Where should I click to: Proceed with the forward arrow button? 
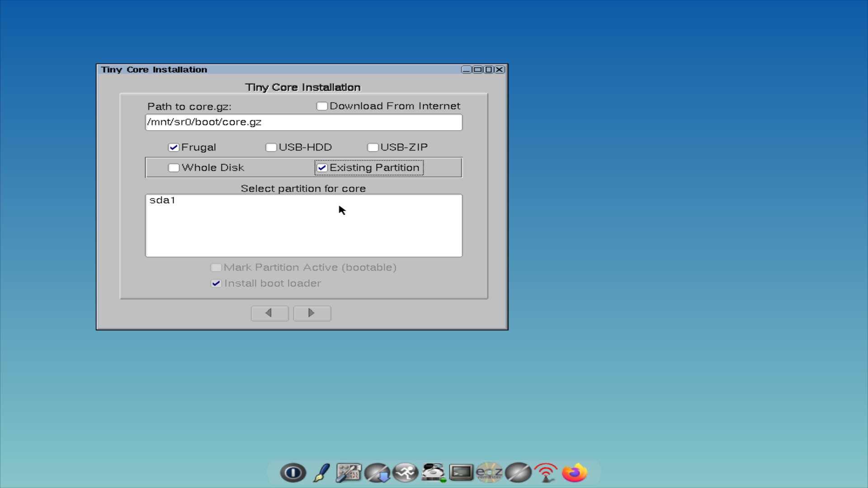coord(311,313)
